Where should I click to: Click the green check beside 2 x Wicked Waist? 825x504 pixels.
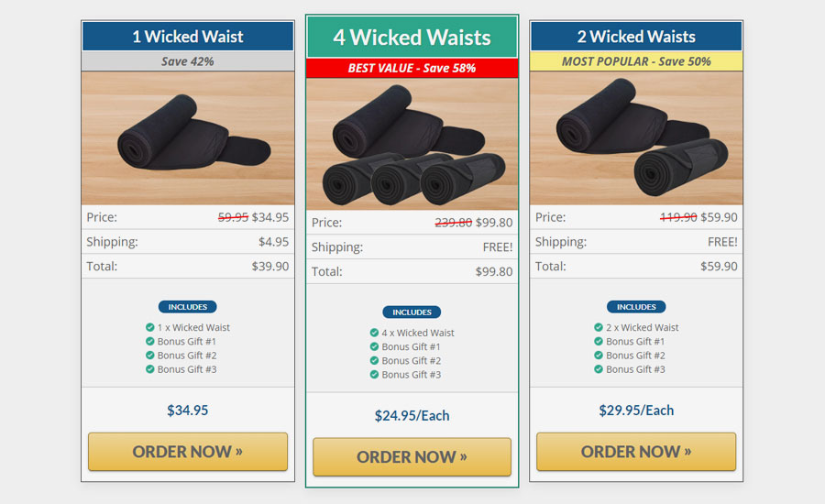pos(599,327)
